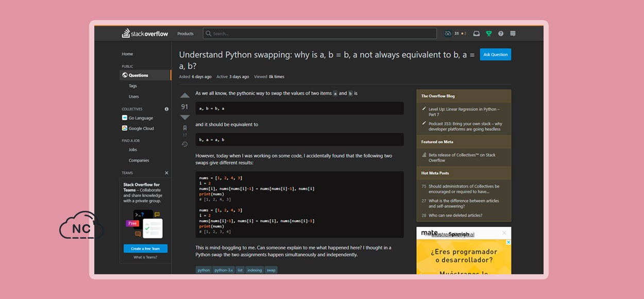Click the globe icon beside Questions
Viewport: 644px width, 299px height.
point(125,75)
